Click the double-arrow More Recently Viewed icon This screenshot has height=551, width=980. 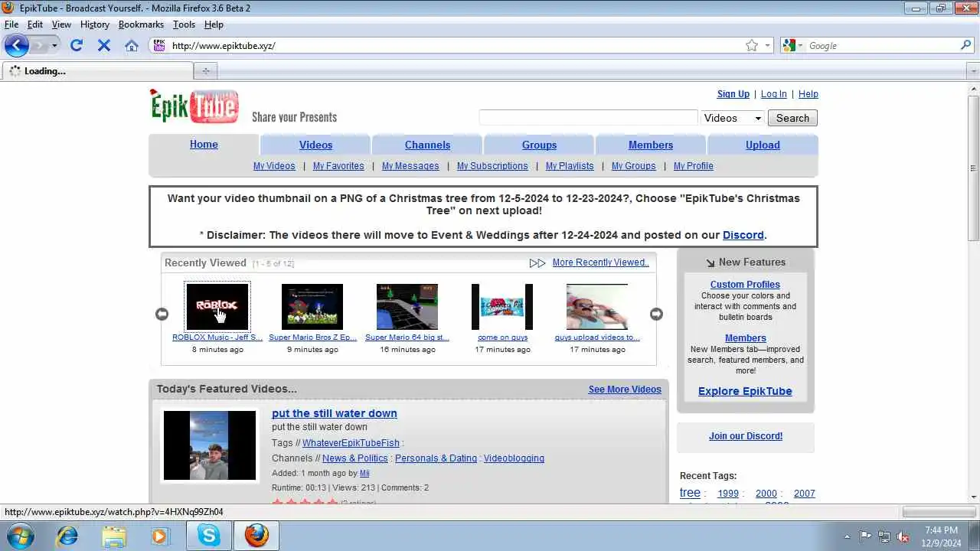[537, 262]
